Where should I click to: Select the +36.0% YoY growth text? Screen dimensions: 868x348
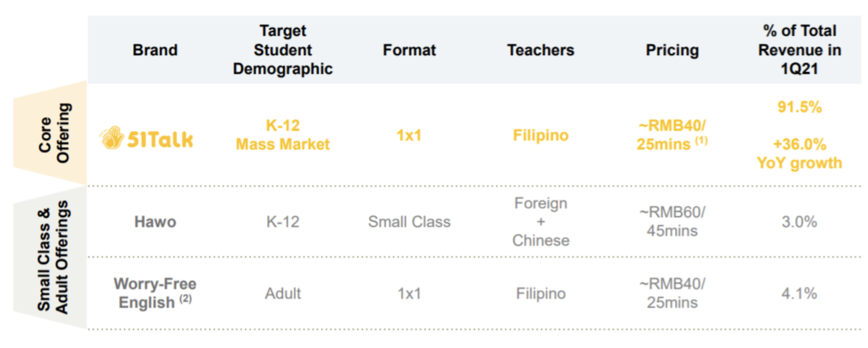tap(799, 154)
